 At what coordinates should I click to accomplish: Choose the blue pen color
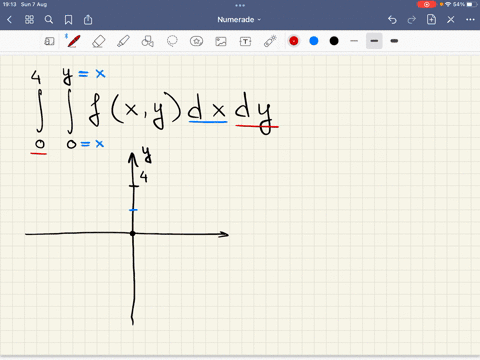point(314,41)
